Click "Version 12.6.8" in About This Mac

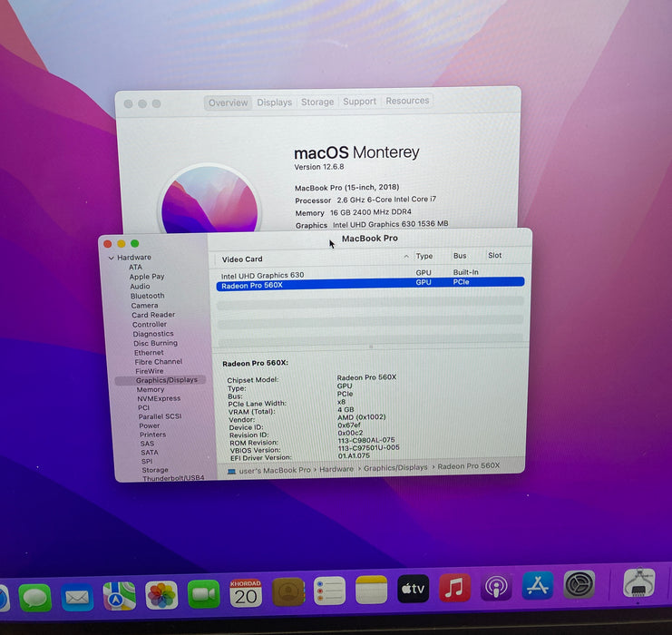(319, 167)
